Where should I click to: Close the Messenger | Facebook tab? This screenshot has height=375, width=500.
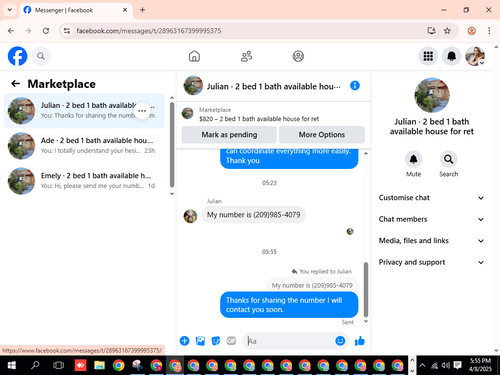click(x=125, y=10)
